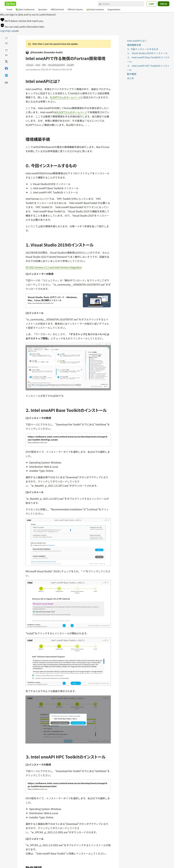This screenshot has width=174, height=868.
Task: Open the Official Event tab
Action: coord(57,9)
